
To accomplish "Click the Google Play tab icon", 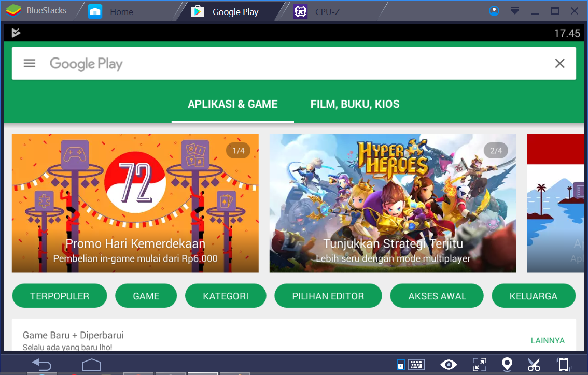I will coord(198,11).
